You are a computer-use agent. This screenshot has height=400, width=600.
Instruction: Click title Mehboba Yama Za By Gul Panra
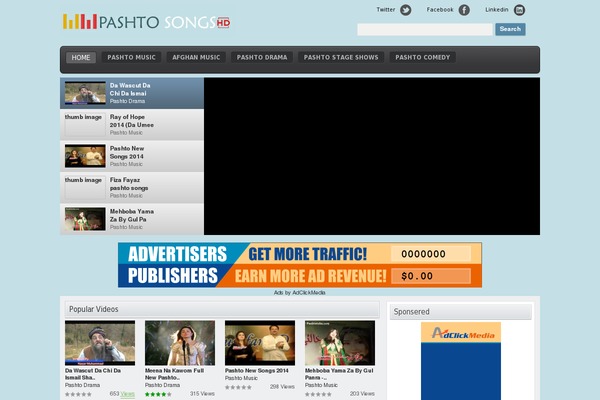tap(339, 374)
